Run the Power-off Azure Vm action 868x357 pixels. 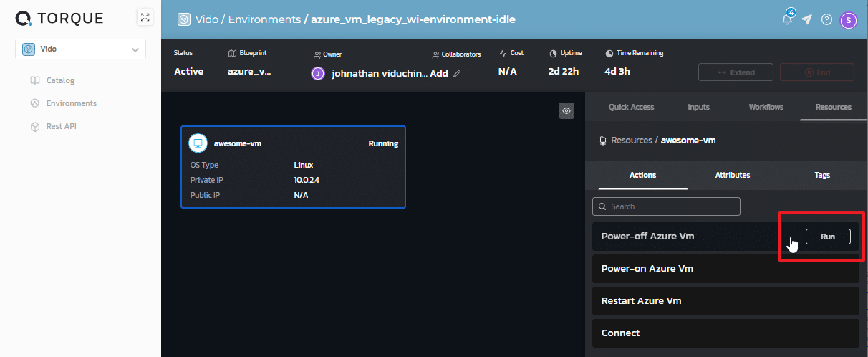(828, 236)
